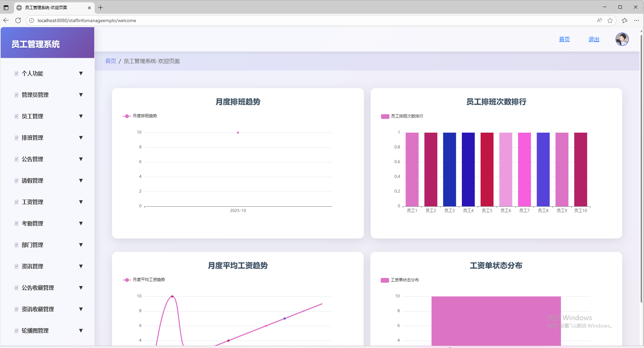644x348 pixels.
Task: Expand the 员工管理 menu arrow
Action: [x=81, y=116]
